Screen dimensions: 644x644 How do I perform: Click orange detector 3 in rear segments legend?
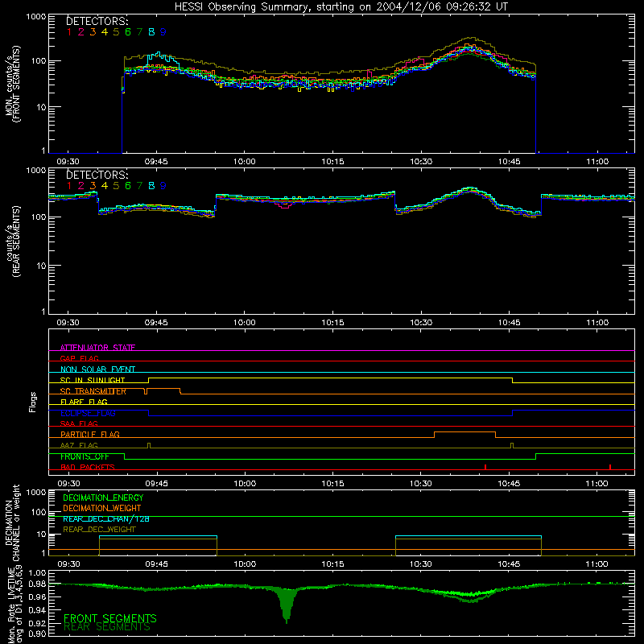(93, 186)
